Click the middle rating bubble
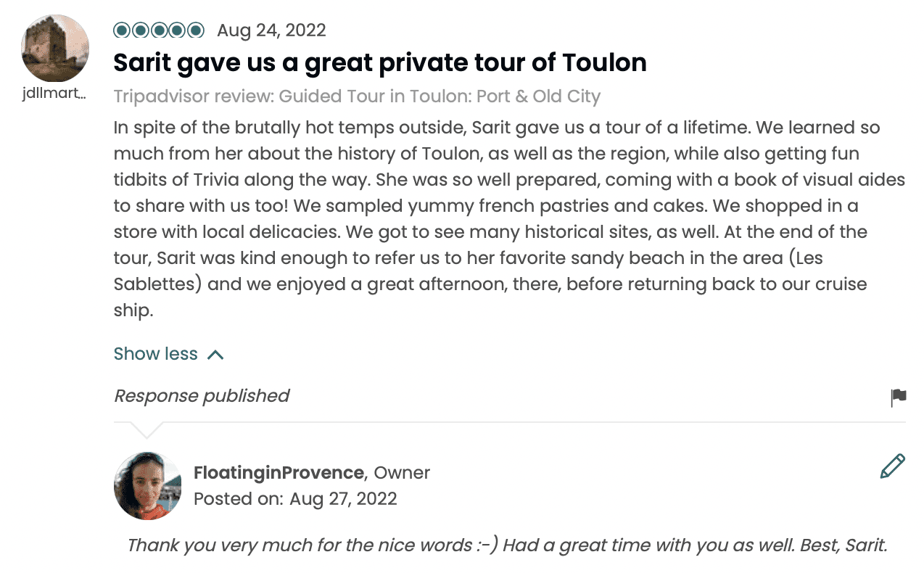Image resolution: width=924 pixels, height=573 pixels. click(159, 30)
